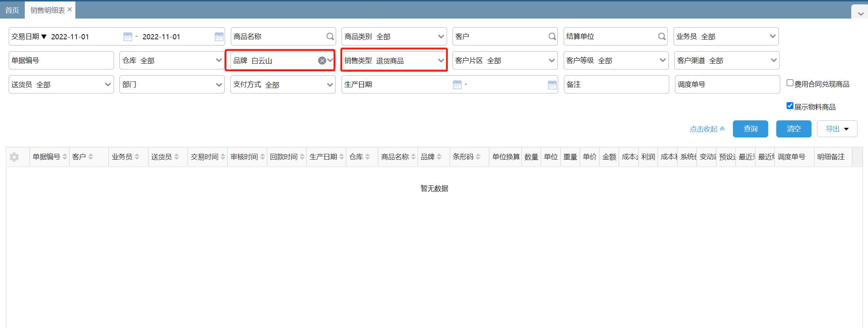Open table column settings gear
The width and height of the screenshot is (868, 328).
[14, 157]
